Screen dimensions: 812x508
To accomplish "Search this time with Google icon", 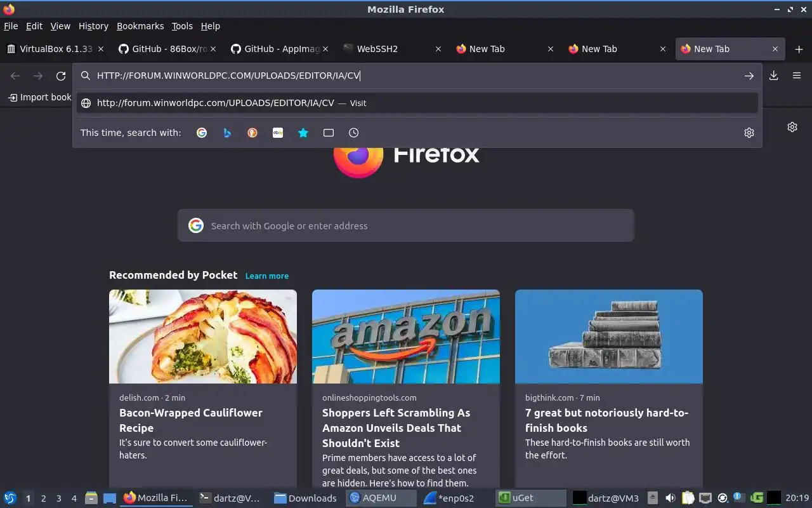I will point(202,133).
